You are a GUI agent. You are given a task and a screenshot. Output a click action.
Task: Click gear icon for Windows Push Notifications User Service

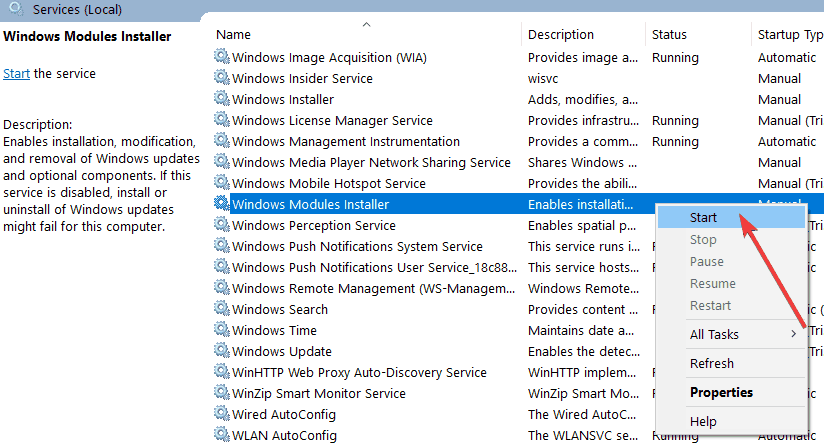coord(222,266)
